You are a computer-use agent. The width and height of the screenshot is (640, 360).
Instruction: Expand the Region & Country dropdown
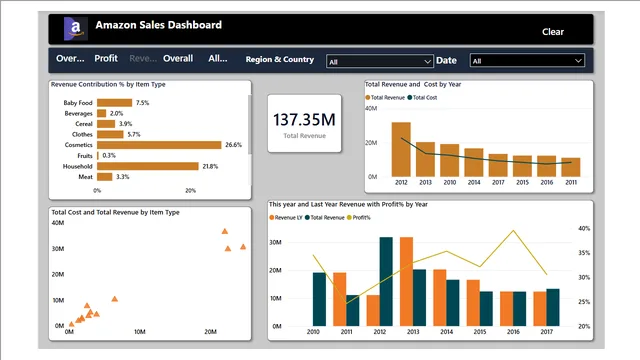pos(380,61)
